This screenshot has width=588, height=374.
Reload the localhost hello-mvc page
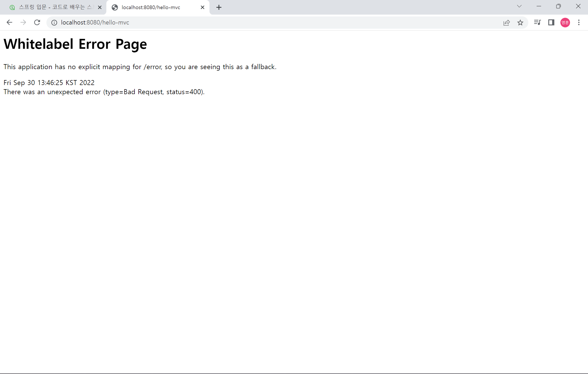(37, 22)
